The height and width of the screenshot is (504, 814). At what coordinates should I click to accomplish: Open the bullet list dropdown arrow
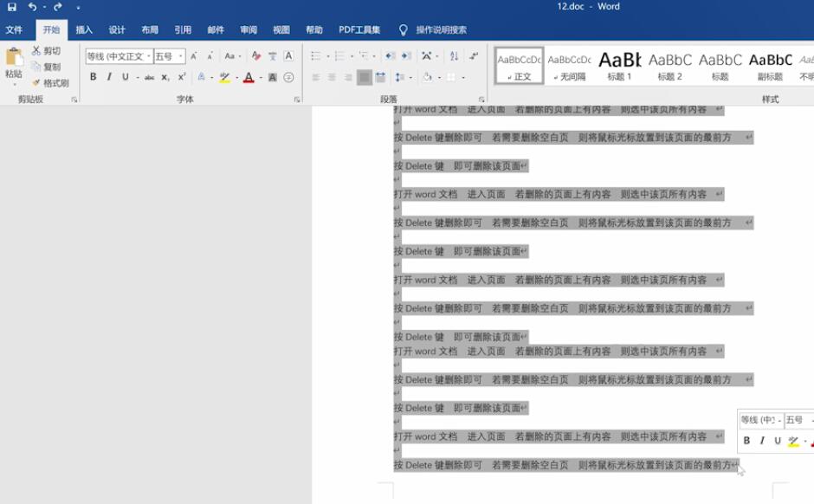[x=328, y=56]
